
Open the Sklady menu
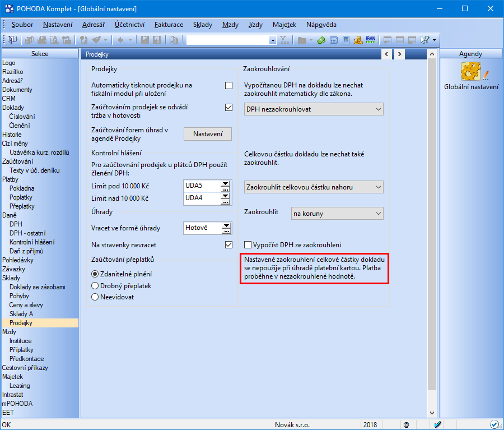coord(203,25)
